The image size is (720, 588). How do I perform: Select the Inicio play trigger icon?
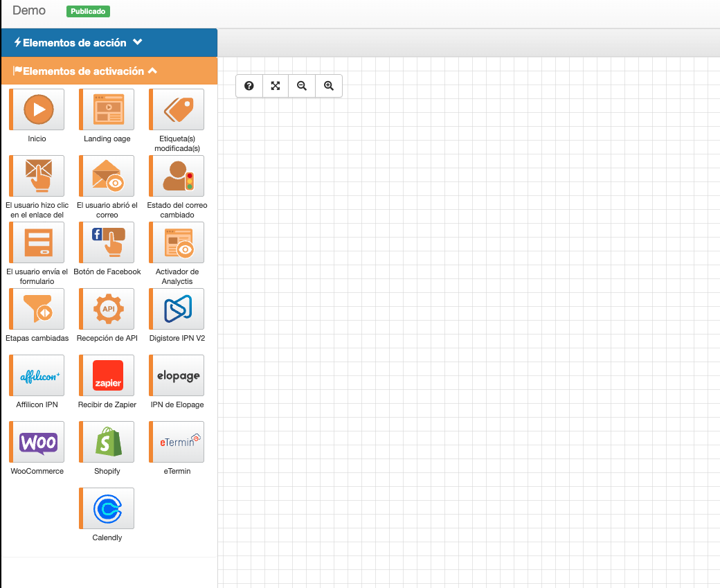pos(37,109)
